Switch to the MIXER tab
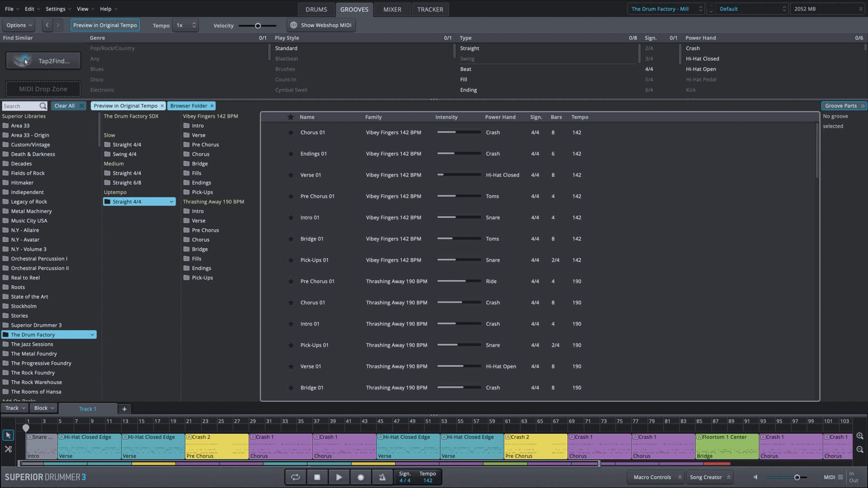Viewport: 868px width, 488px height. [392, 9]
